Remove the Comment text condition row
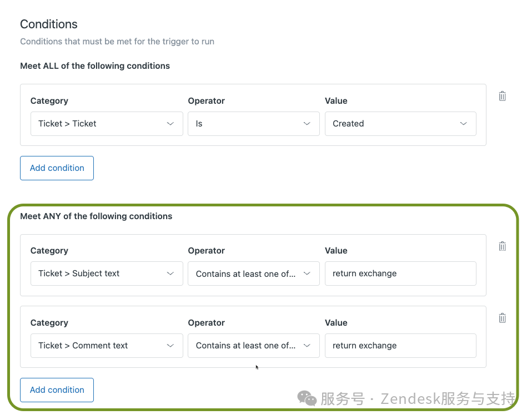The image size is (532, 420). [502, 318]
